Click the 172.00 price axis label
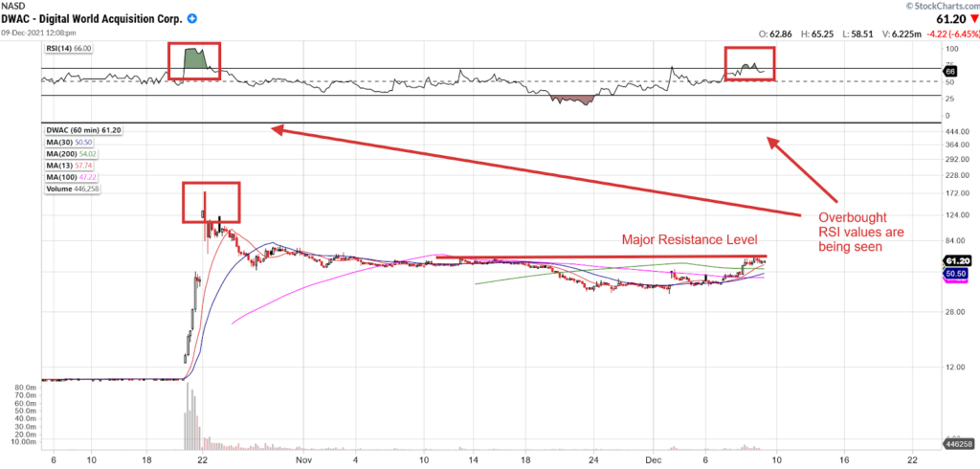Screen dimensions: 980x469 pos(957,194)
